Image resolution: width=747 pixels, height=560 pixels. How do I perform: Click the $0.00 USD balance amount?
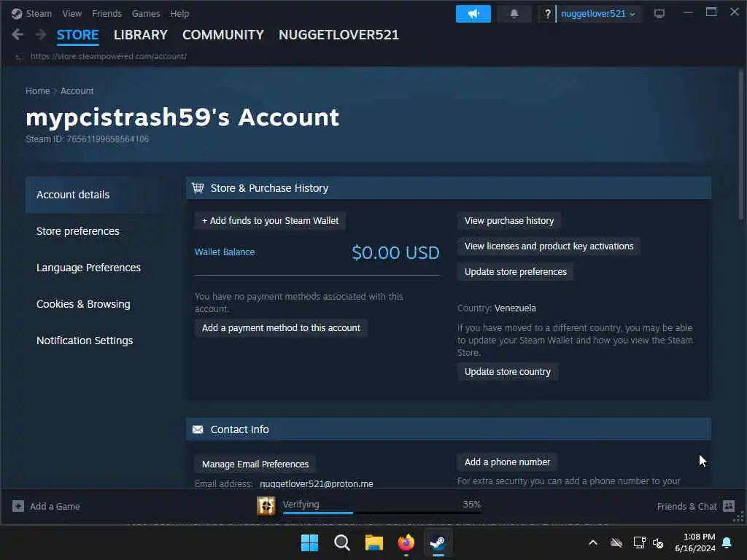pyautogui.click(x=395, y=253)
